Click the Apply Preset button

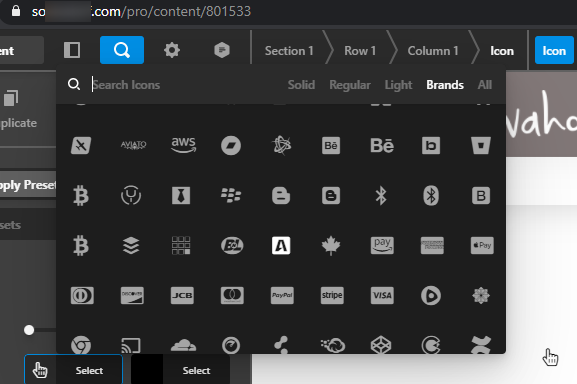(x=28, y=184)
